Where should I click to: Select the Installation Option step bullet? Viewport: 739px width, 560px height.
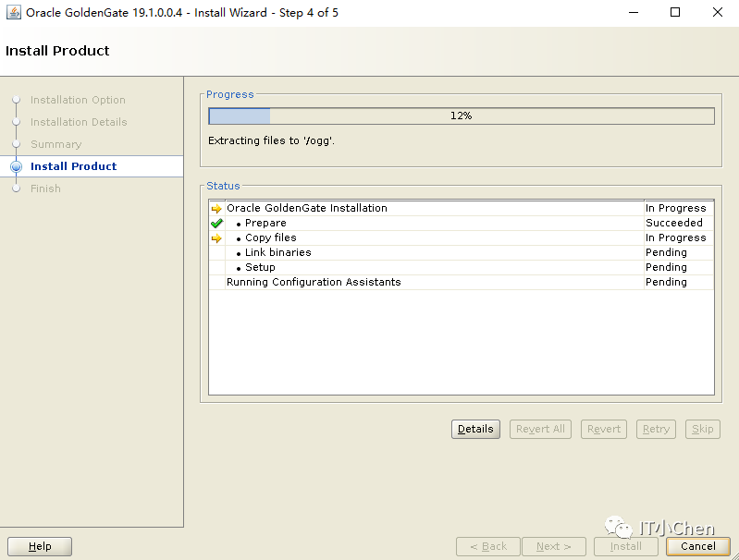16,100
